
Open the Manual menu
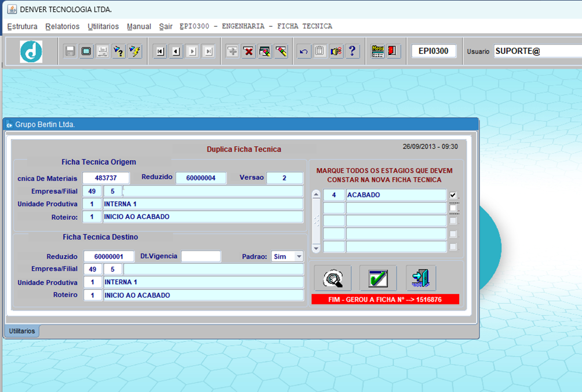139,26
